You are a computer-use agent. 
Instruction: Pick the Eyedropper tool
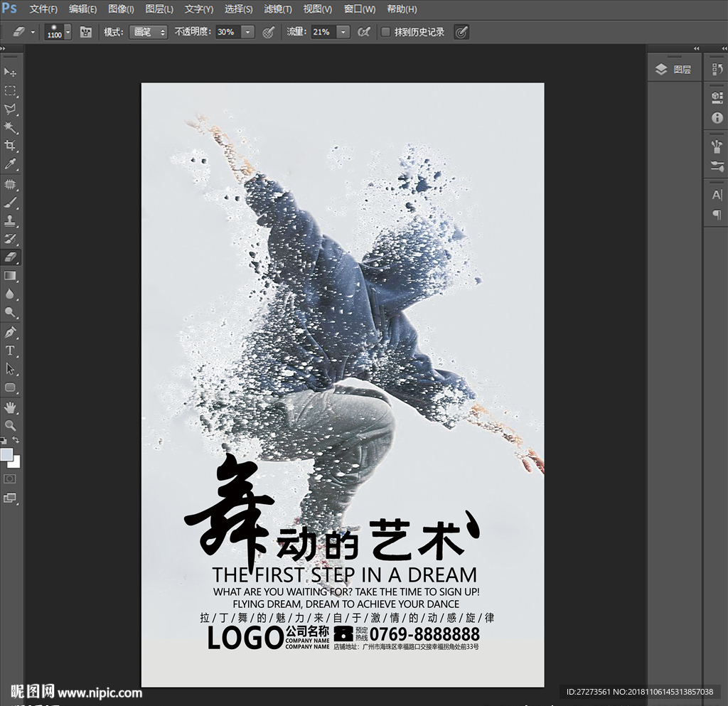10,164
